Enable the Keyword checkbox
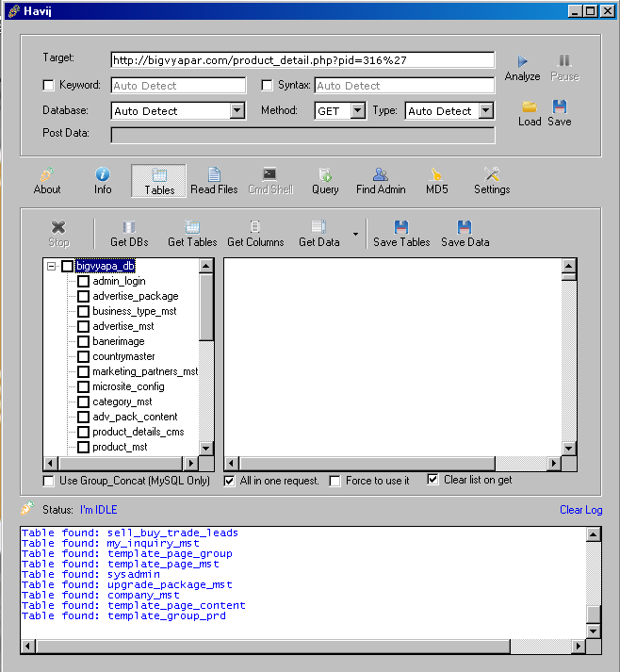 [x=49, y=86]
